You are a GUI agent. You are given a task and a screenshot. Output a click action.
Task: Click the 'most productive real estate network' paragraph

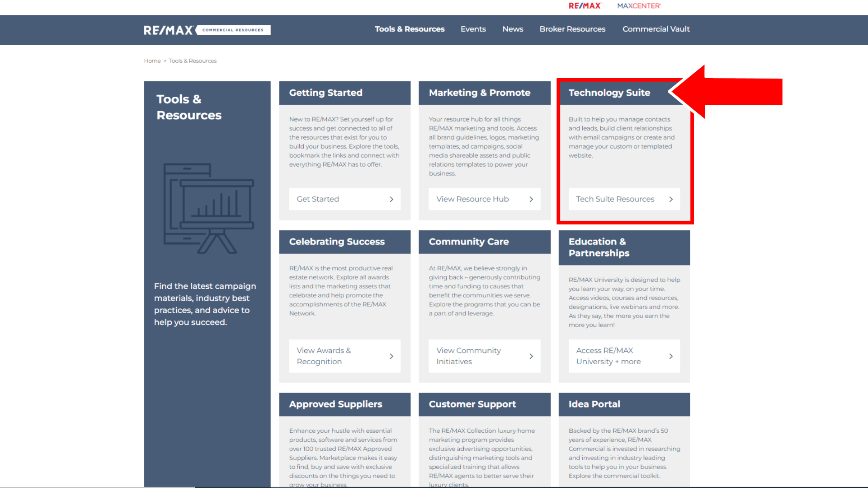[x=341, y=291]
